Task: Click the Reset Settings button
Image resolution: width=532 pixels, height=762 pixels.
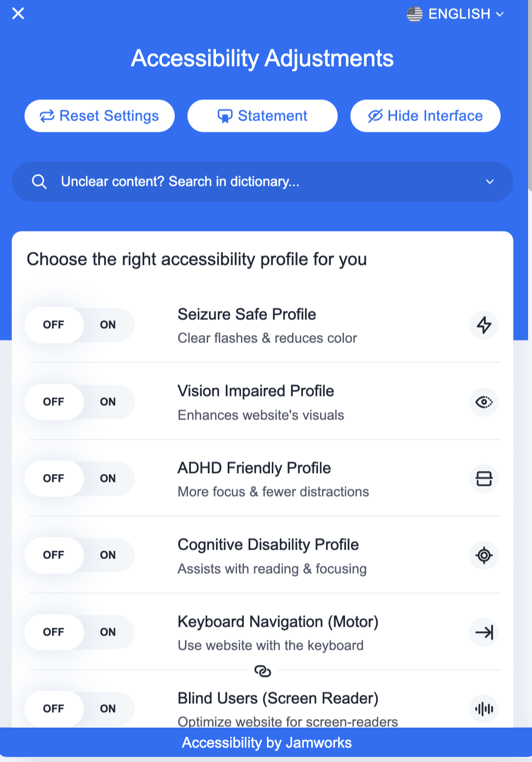Action: tap(100, 116)
